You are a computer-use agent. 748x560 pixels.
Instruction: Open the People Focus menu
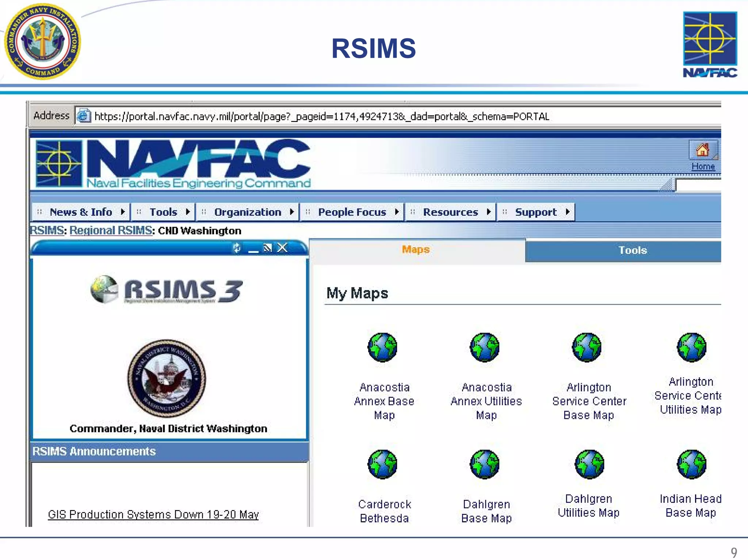click(x=352, y=212)
